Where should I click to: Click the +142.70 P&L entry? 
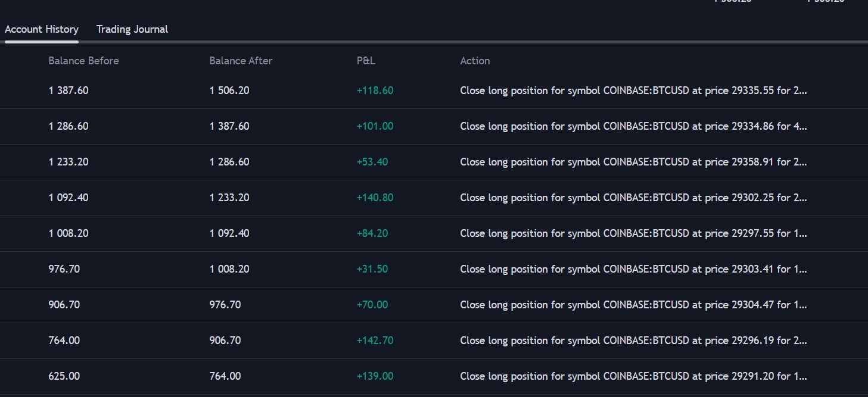(375, 340)
